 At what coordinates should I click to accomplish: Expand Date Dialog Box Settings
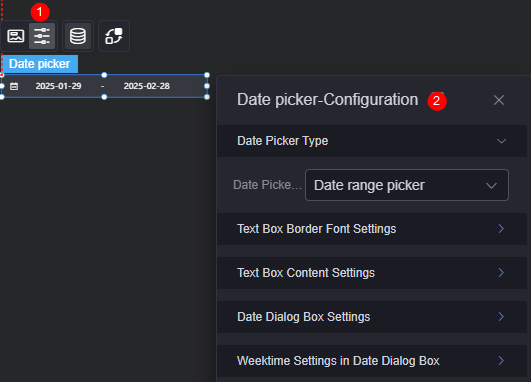coord(372,317)
